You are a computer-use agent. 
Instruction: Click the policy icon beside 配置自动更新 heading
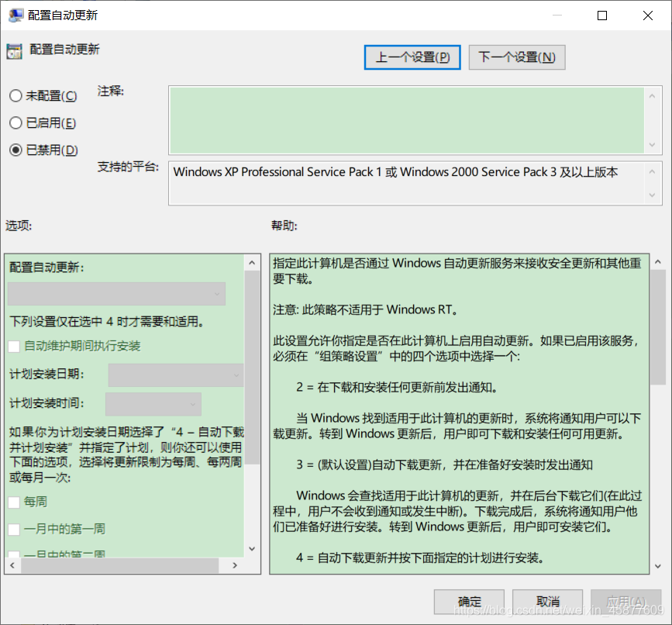(x=14, y=51)
